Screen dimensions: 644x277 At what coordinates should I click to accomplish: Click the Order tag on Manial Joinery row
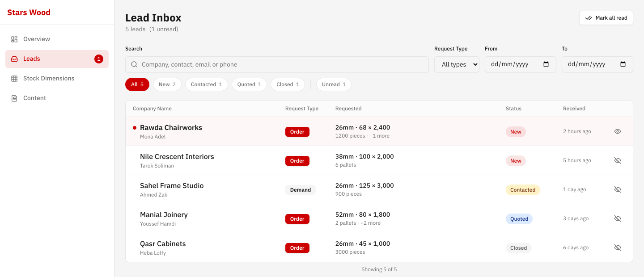(297, 219)
